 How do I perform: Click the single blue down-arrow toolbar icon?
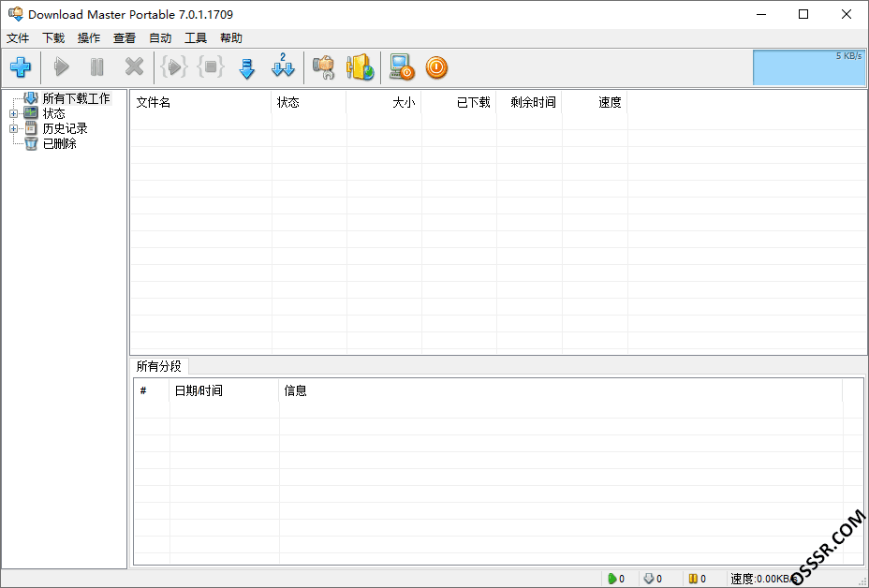click(246, 67)
